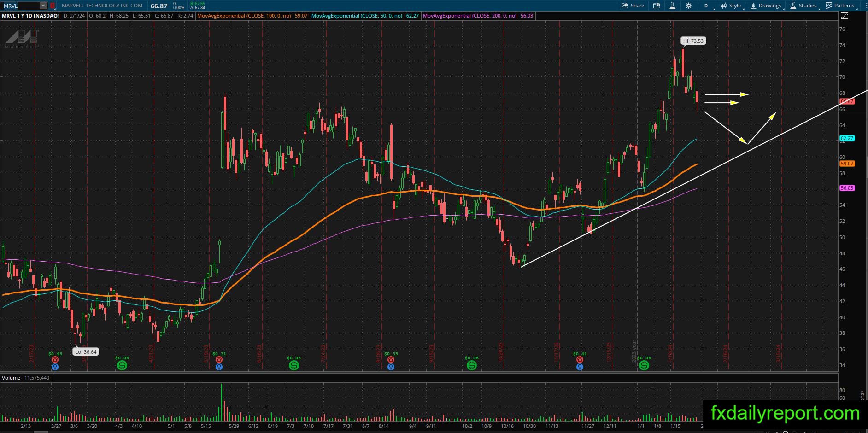Viewport: 868px width, 433px height.
Task: Click the 62.27 teal EMA price tag
Action: coord(847,138)
